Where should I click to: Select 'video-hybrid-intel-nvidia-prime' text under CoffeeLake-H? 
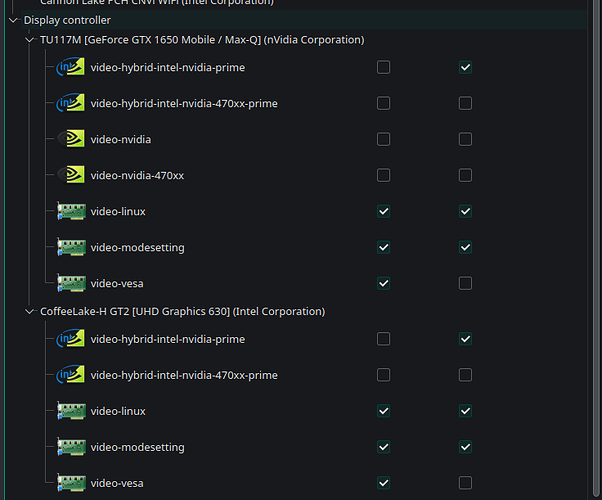coord(168,339)
